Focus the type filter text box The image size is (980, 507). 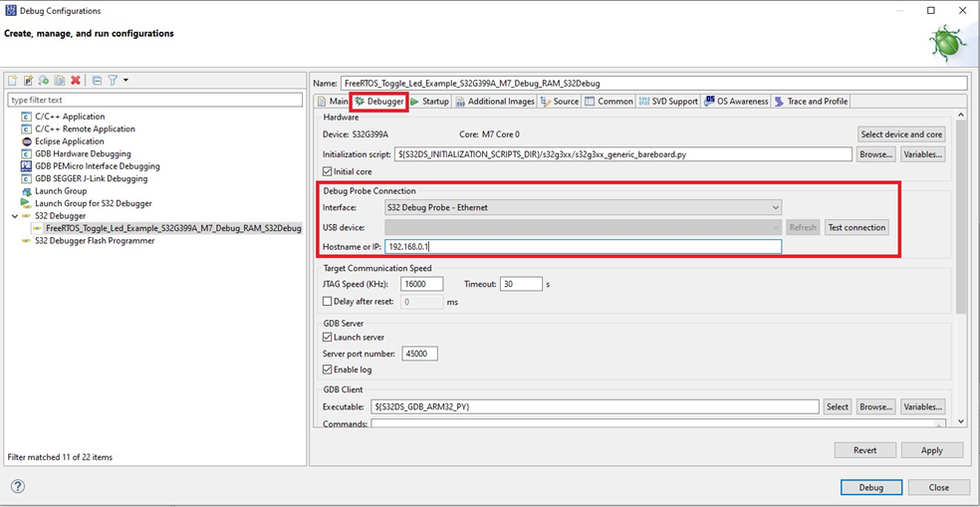point(154,100)
